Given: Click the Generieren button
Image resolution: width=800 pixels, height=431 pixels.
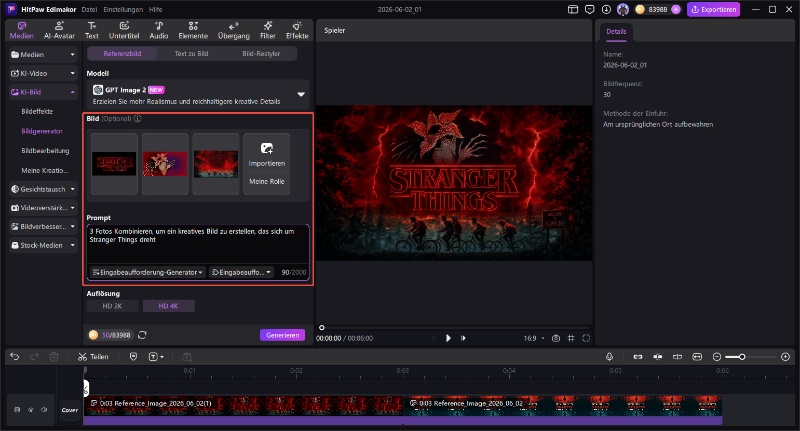Looking at the screenshot, I should click(x=283, y=335).
